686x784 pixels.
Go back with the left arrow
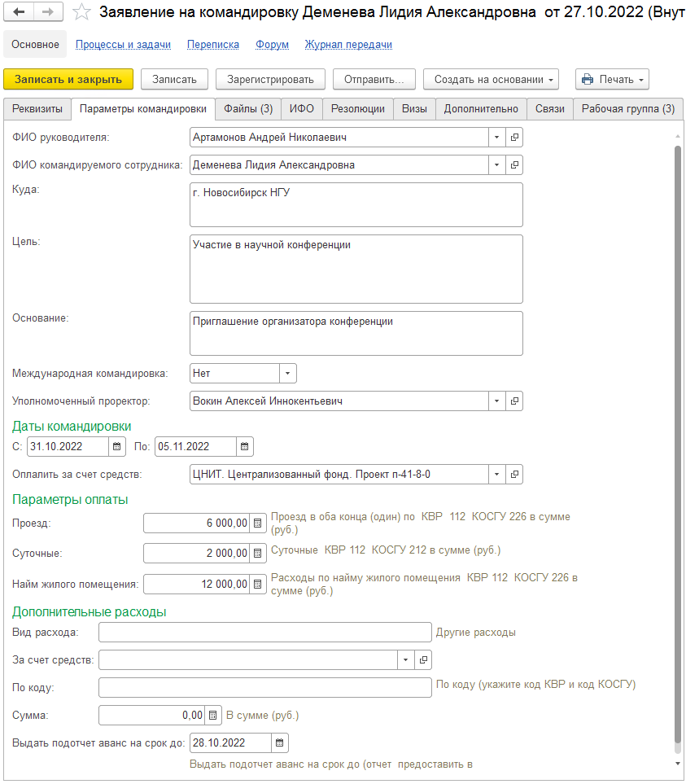tap(19, 12)
